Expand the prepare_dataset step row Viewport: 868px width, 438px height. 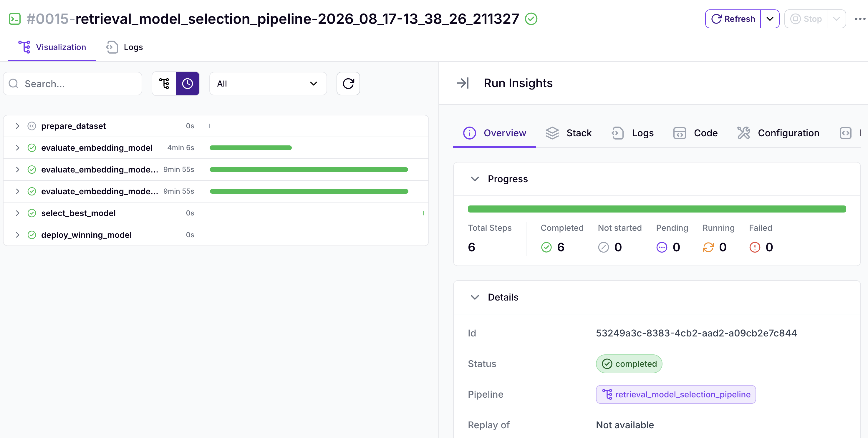point(18,126)
